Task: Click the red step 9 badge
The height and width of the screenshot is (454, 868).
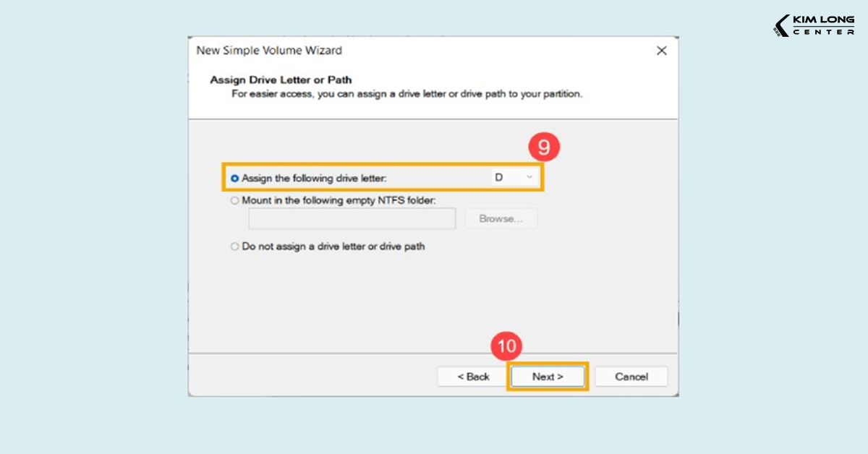Action: (x=544, y=148)
